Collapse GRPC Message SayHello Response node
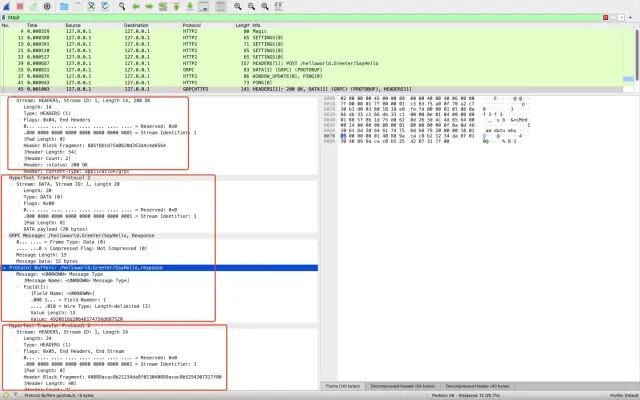The width and height of the screenshot is (640, 400). coord(4,236)
